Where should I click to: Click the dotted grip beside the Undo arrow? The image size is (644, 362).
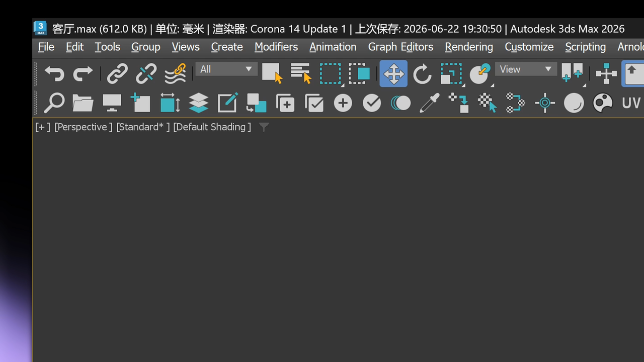point(36,73)
